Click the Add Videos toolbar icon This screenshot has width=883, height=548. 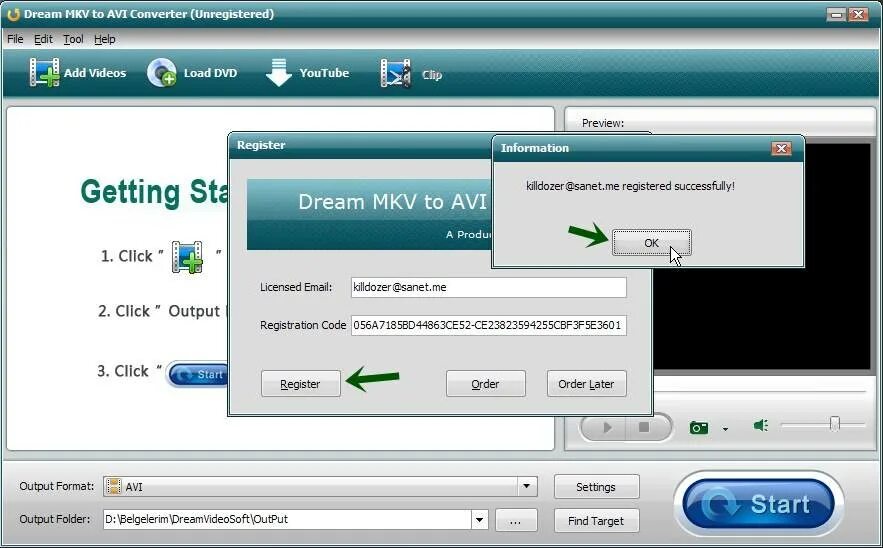click(x=44, y=73)
